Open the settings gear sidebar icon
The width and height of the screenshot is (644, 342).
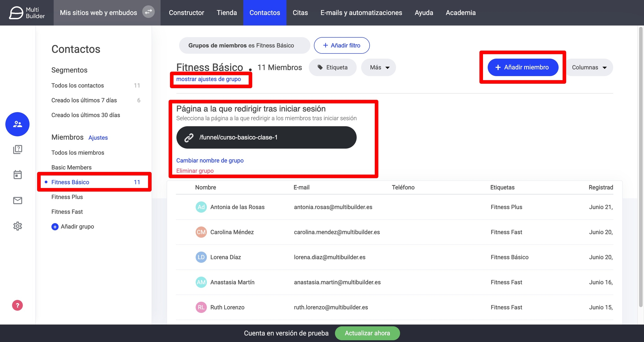(17, 226)
